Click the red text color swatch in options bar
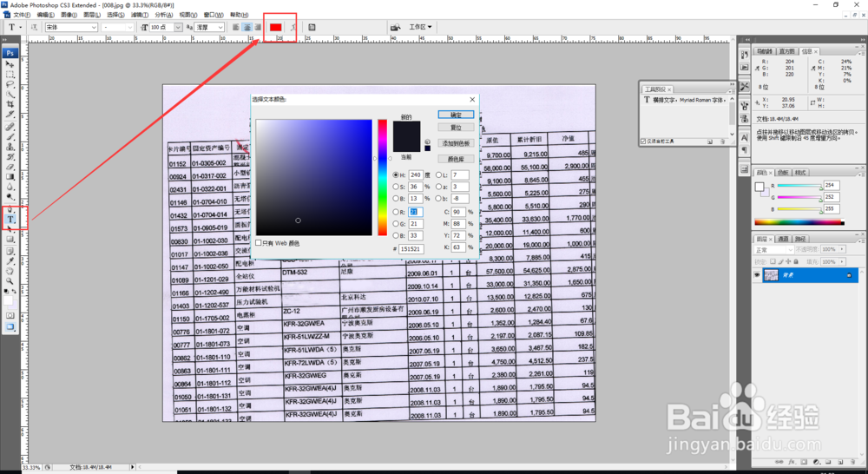Screen dimensions: 868x474 tap(276, 27)
